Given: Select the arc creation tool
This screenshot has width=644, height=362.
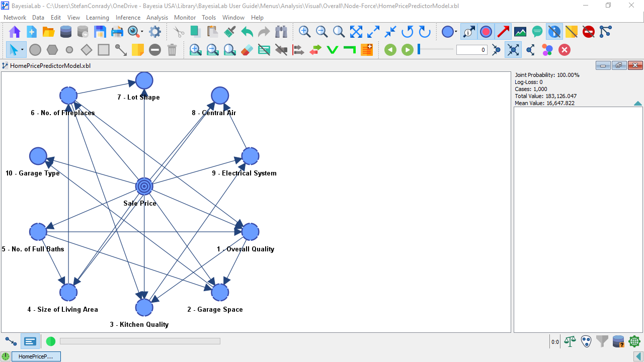Looking at the screenshot, I should coord(121,50).
